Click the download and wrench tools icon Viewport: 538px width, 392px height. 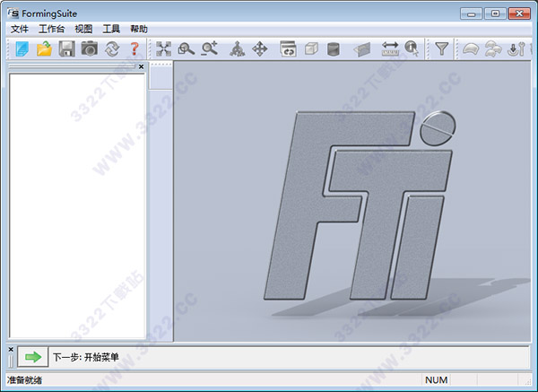pyautogui.click(x=516, y=48)
